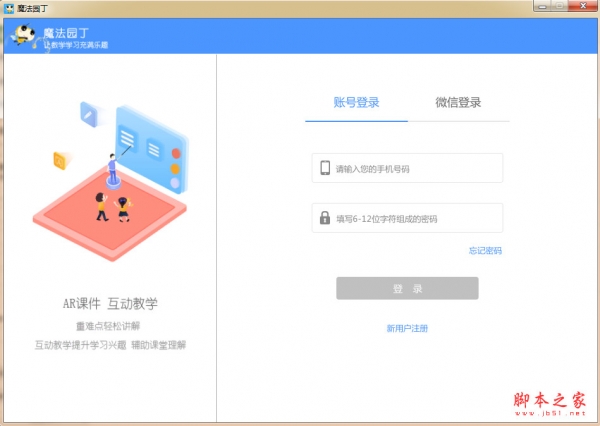
Task: Click the two students on red platform
Action: point(113,207)
